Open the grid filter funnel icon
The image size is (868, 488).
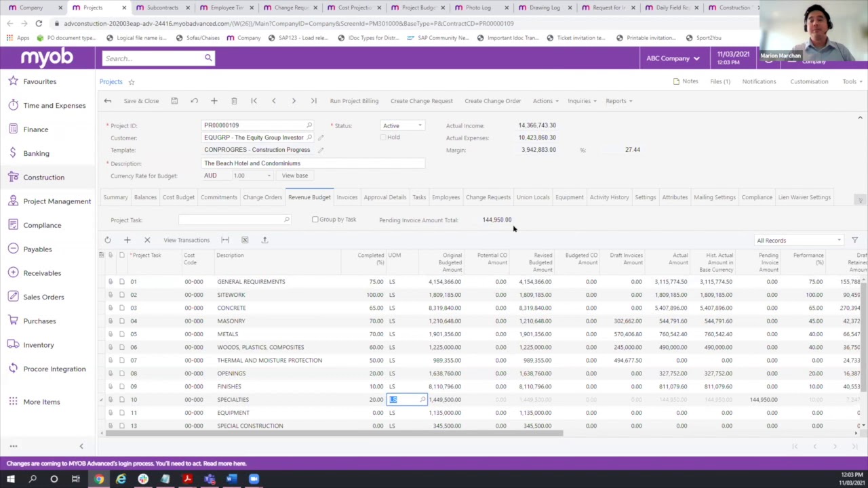tap(854, 240)
